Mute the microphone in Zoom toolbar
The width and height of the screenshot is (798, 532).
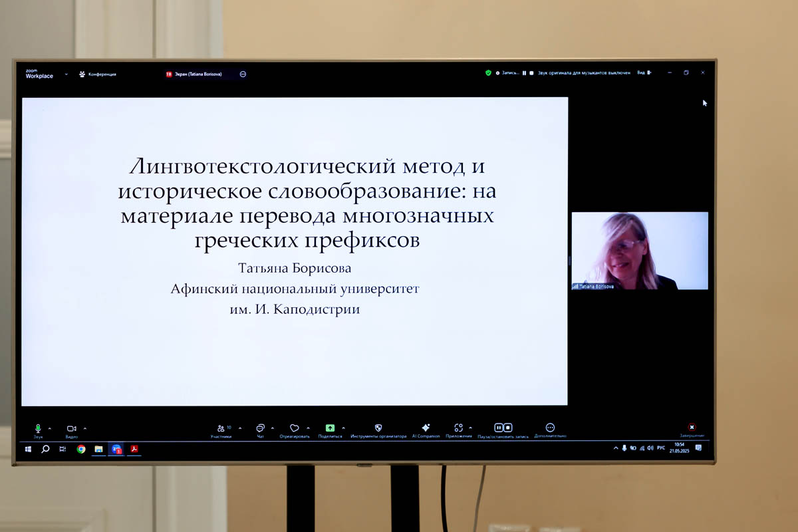pos(38,429)
